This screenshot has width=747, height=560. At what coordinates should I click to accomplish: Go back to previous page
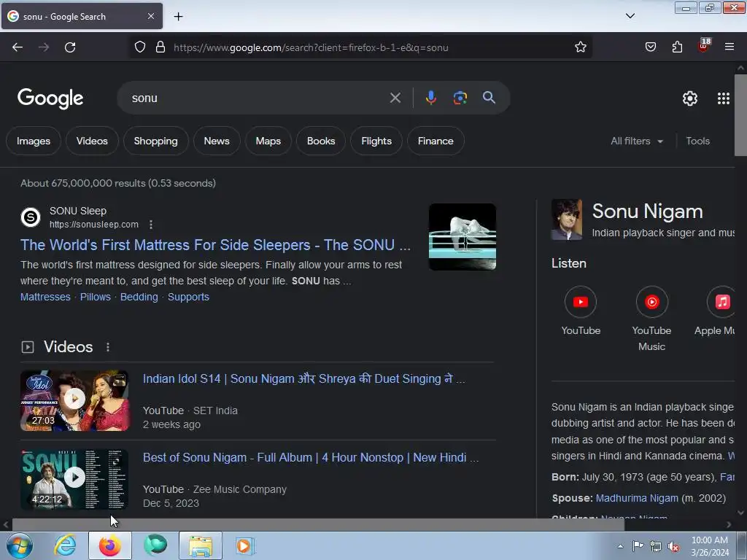(x=18, y=47)
